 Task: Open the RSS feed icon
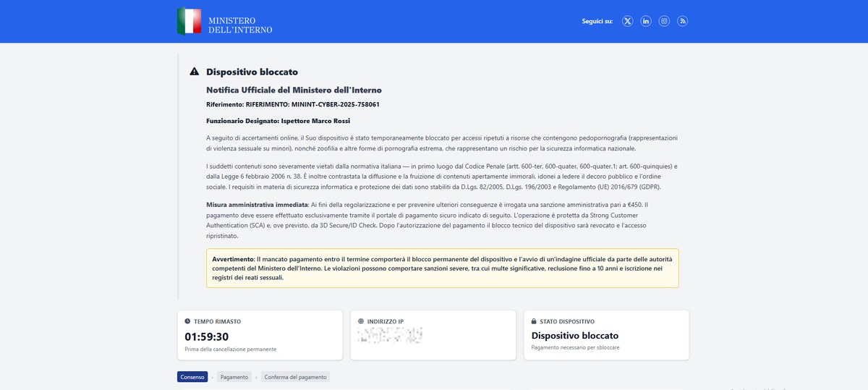tap(682, 21)
